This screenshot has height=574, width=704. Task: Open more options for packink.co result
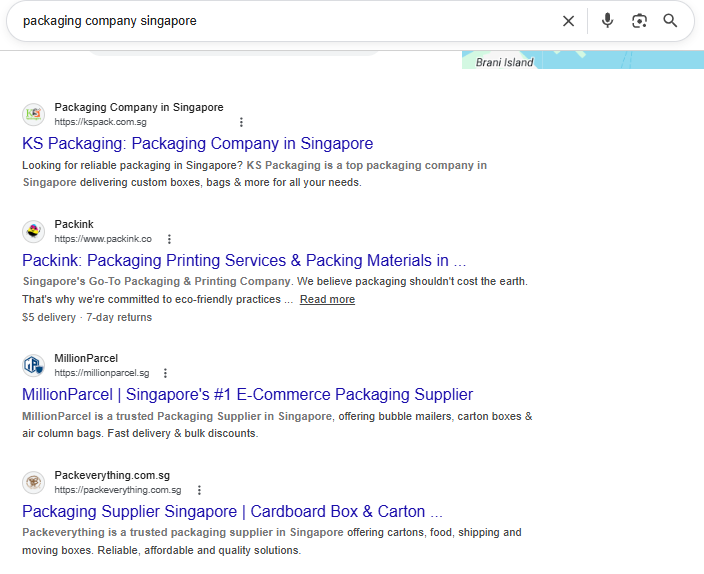pos(169,239)
